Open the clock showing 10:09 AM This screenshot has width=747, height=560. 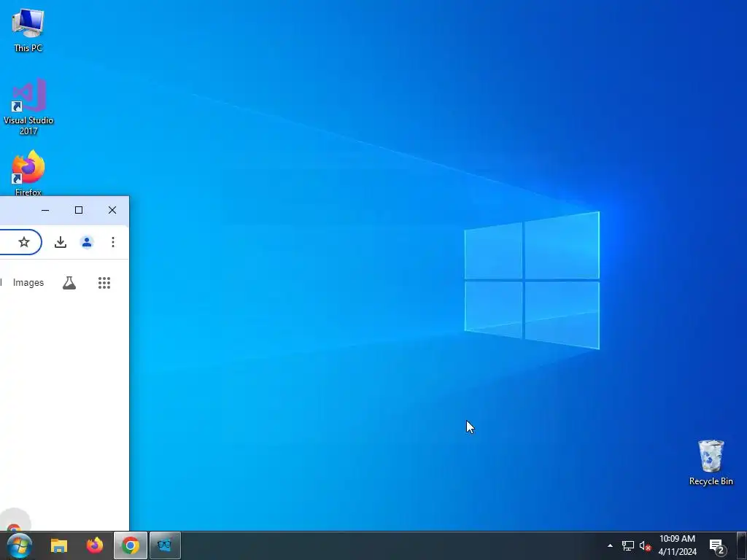(x=678, y=545)
